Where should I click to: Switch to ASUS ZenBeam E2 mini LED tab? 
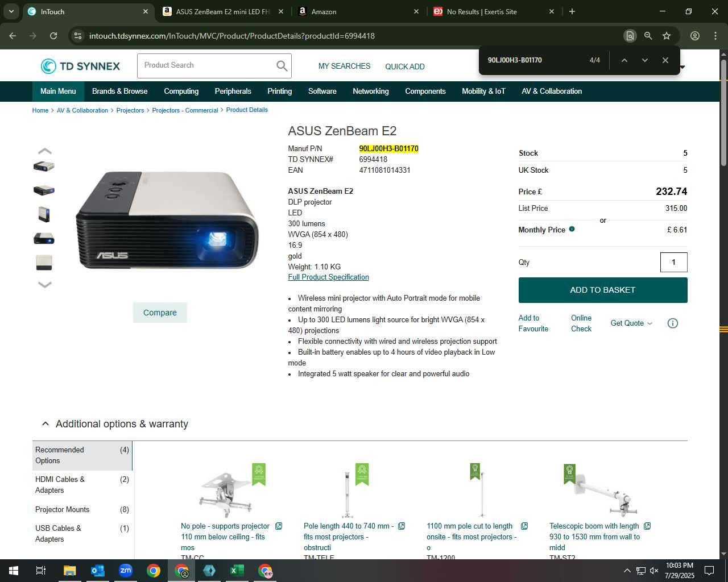[223, 11]
